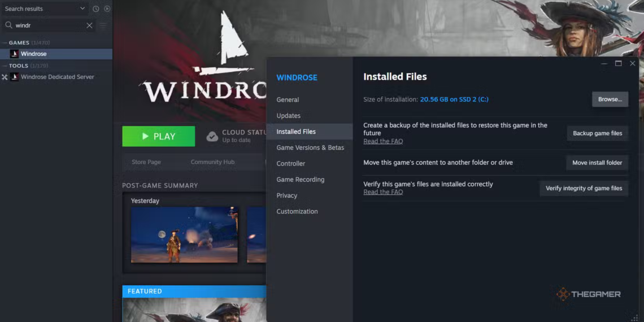Open Read the FAQ link under backup
This screenshot has height=322, width=644.
coord(383,141)
